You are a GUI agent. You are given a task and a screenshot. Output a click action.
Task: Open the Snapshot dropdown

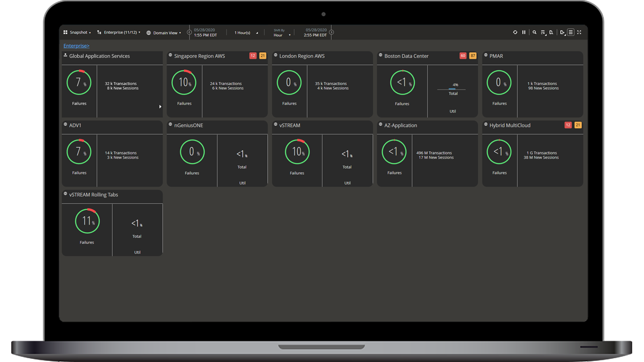(77, 33)
